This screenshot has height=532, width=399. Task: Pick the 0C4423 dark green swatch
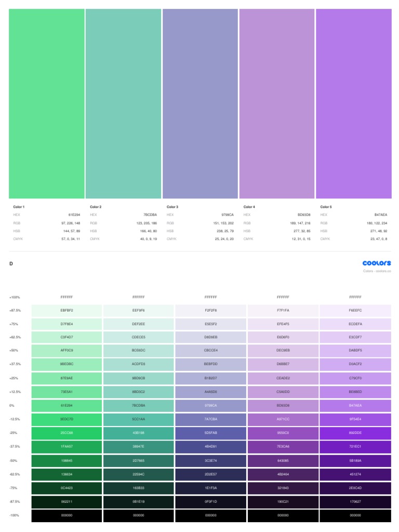click(67, 488)
